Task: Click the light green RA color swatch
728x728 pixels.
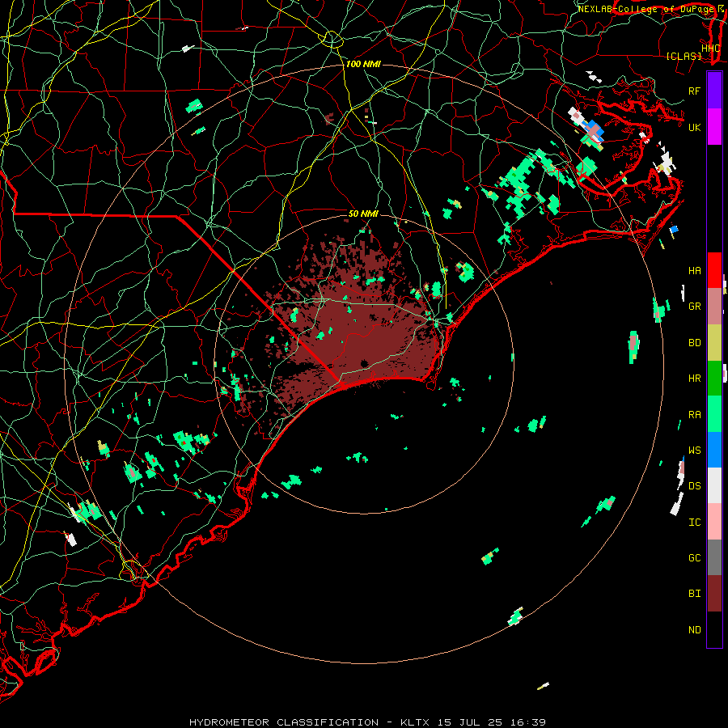Action: [714, 413]
